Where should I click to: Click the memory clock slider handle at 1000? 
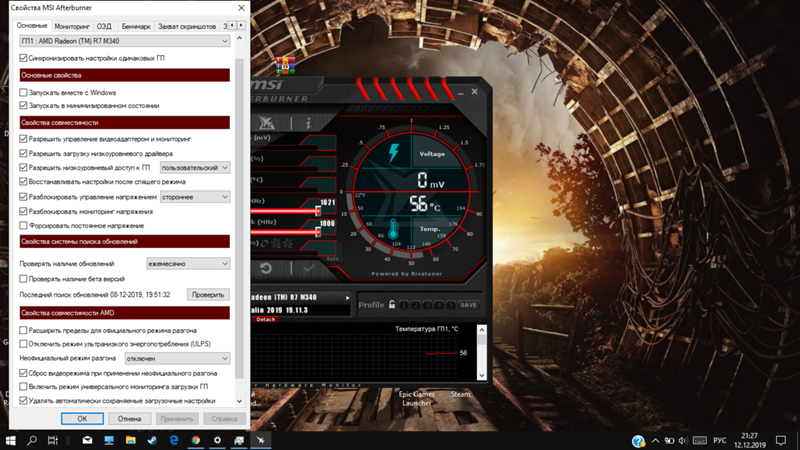[318, 232]
